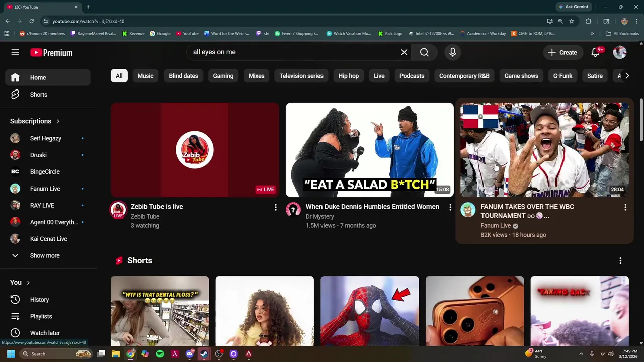Click the Create button
The image size is (644, 362).
click(x=562, y=52)
